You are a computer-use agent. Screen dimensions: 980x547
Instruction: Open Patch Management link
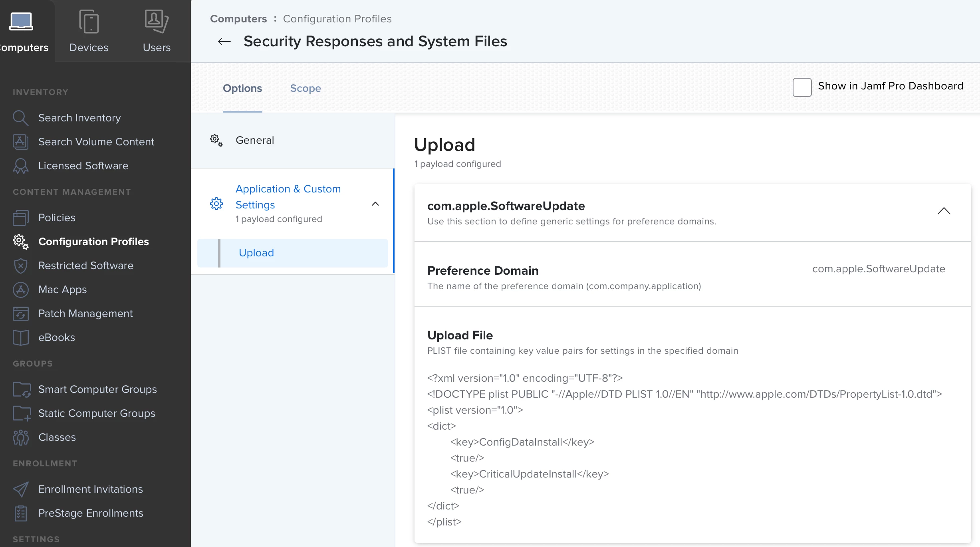coord(85,314)
